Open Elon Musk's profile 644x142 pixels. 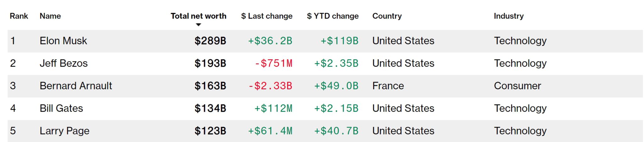pyautogui.click(x=63, y=41)
